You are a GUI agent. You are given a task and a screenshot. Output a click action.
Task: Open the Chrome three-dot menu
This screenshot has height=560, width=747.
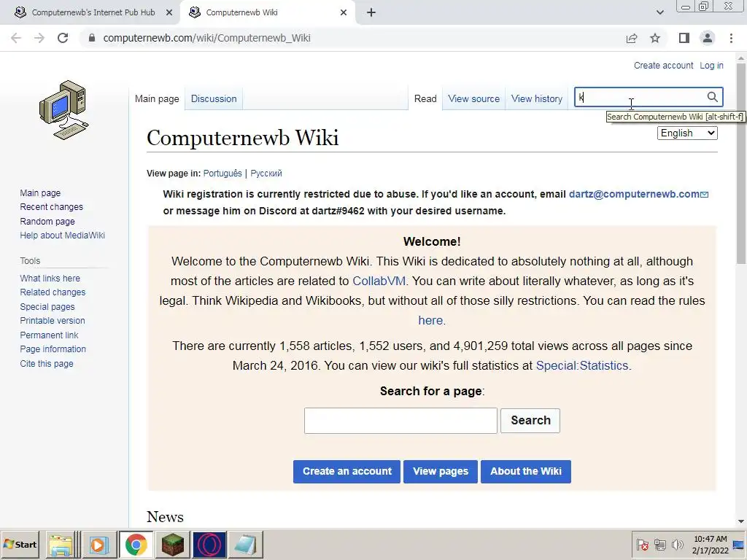pos(731,38)
